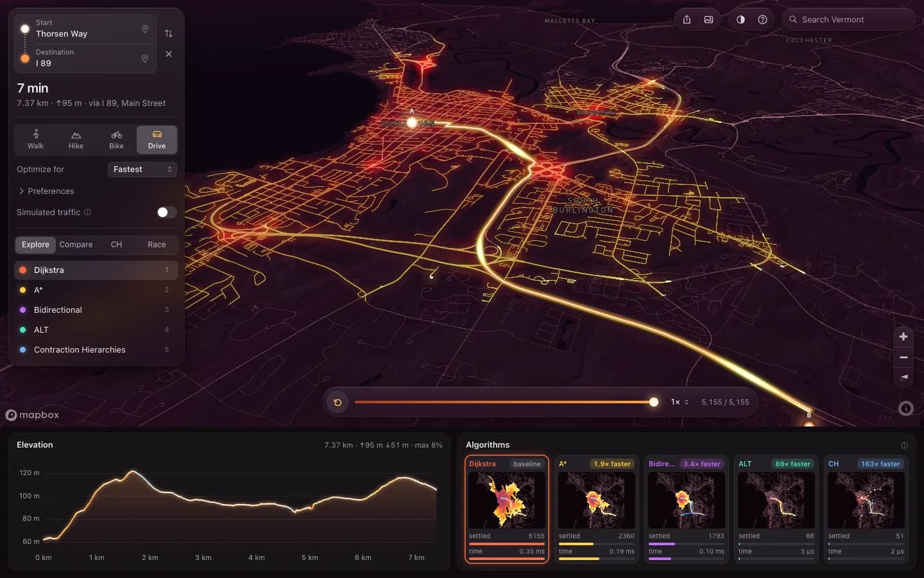Swap start and destination with the arrows icon

(169, 33)
